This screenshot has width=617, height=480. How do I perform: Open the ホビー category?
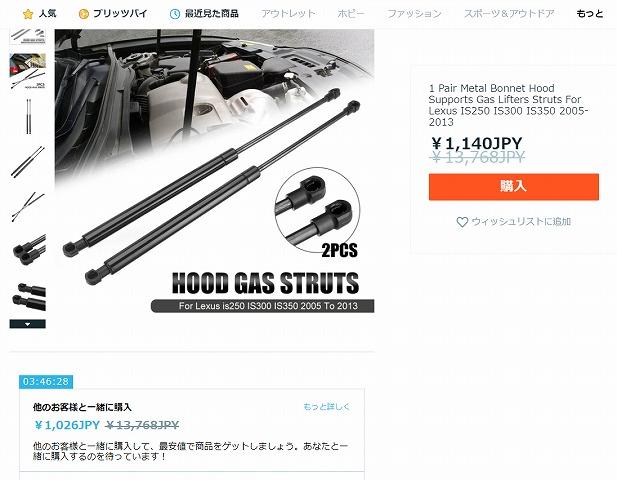[x=351, y=14]
